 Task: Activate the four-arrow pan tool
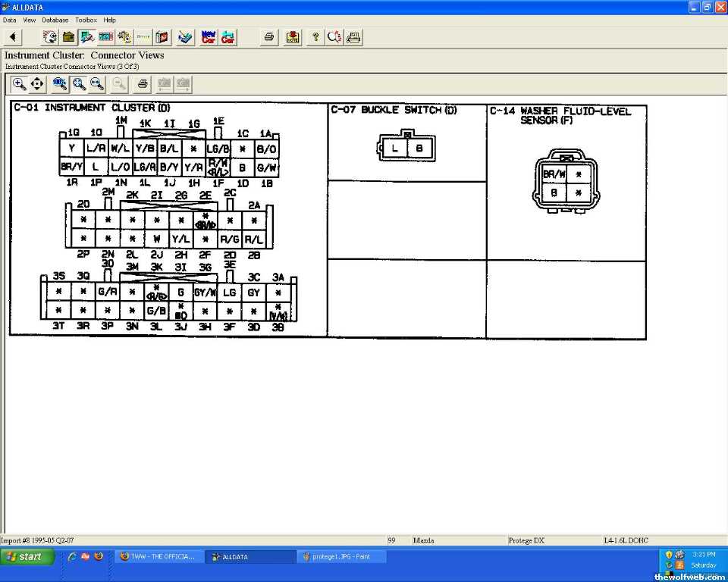pos(37,84)
